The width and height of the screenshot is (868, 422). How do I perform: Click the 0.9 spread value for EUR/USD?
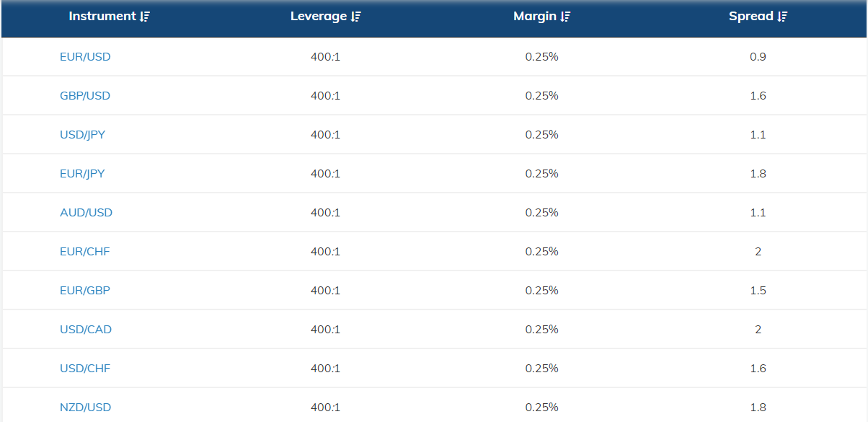[x=758, y=56]
